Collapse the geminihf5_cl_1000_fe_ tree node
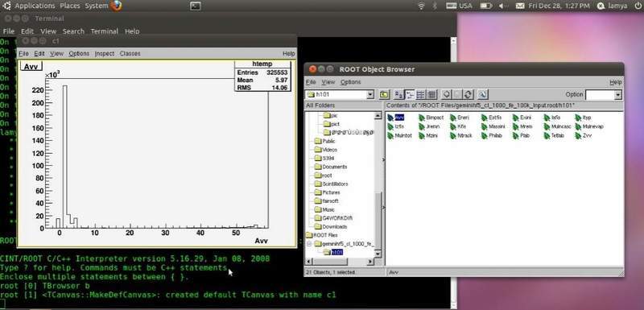The image size is (644, 310). click(x=308, y=244)
